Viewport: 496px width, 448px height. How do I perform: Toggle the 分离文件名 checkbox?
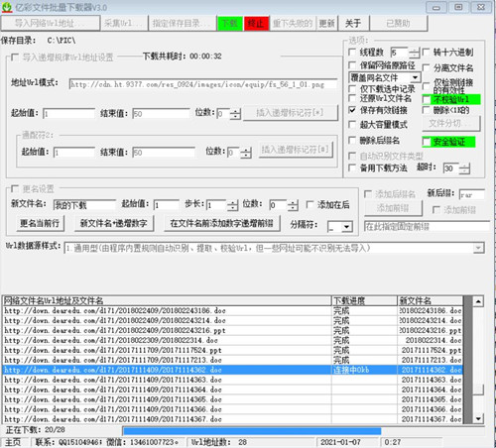tap(426, 68)
